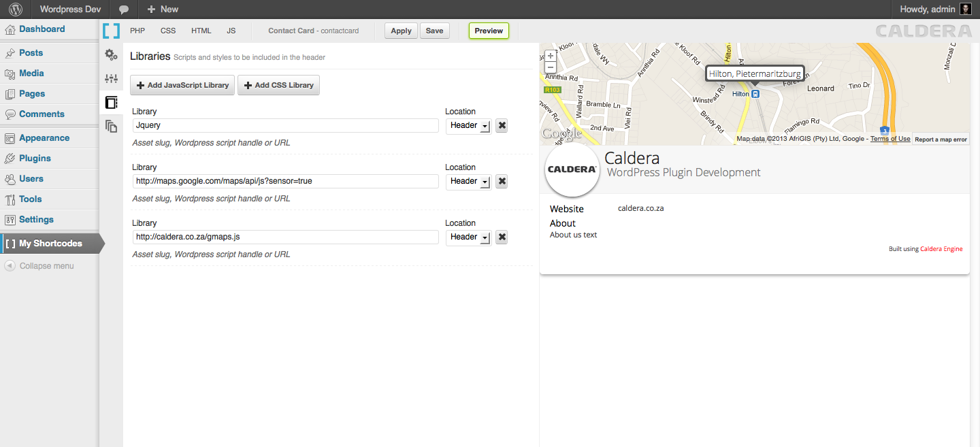The height and width of the screenshot is (447, 980).
Task: Click the Hilton station map marker
Action: coord(755,94)
